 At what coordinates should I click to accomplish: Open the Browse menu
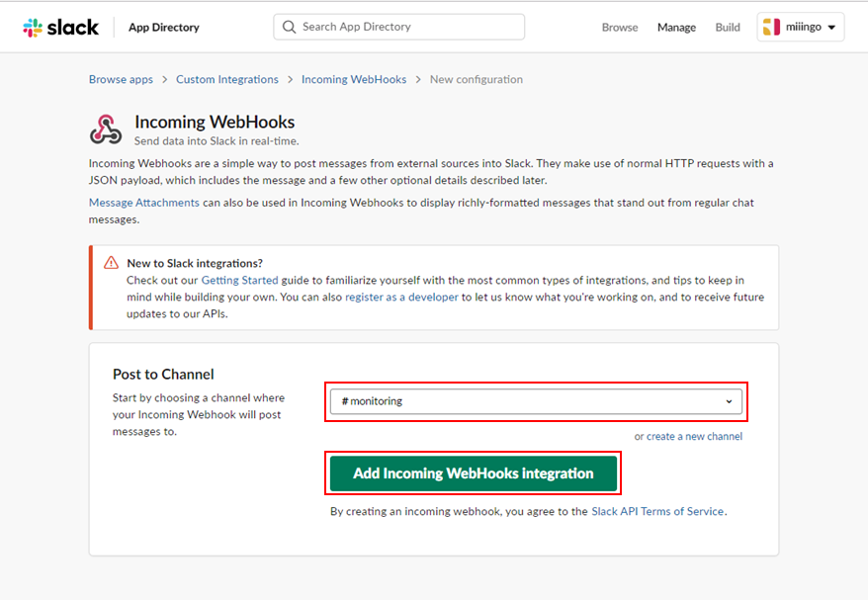pos(620,27)
